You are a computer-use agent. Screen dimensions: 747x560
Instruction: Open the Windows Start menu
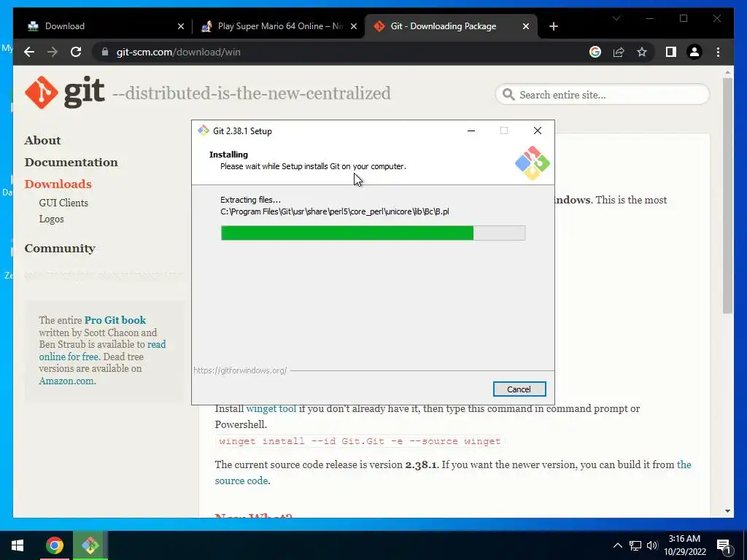[18, 545]
